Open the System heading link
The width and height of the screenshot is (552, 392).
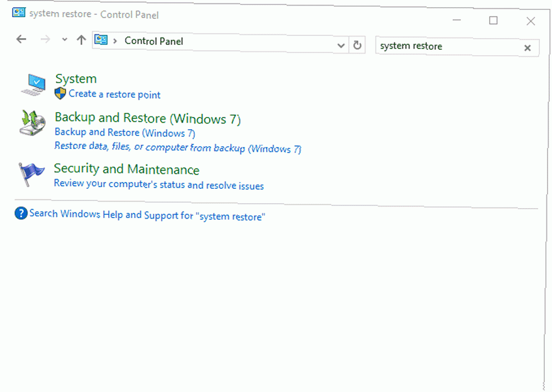(x=76, y=78)
